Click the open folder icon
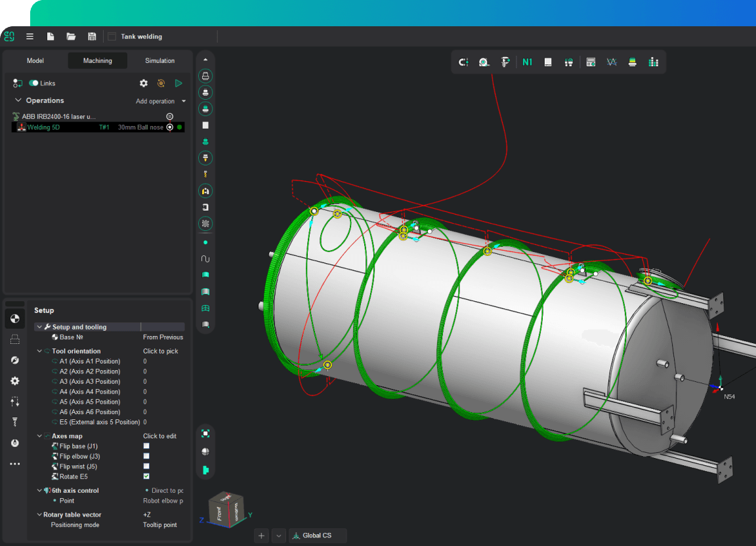 click(71, 37)
